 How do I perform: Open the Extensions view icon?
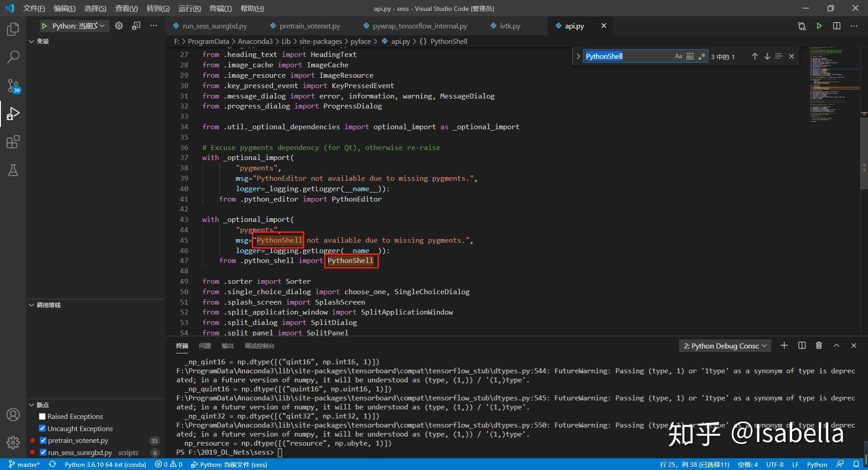click(13, 142)
